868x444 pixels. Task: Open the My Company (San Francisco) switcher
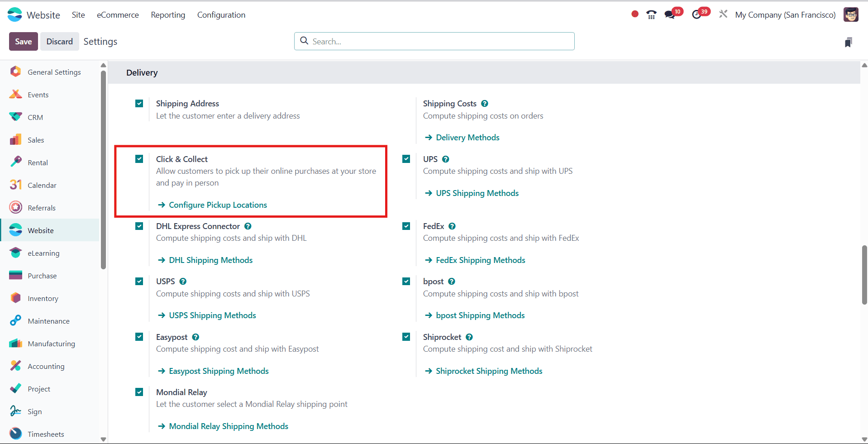coord(785,15)
